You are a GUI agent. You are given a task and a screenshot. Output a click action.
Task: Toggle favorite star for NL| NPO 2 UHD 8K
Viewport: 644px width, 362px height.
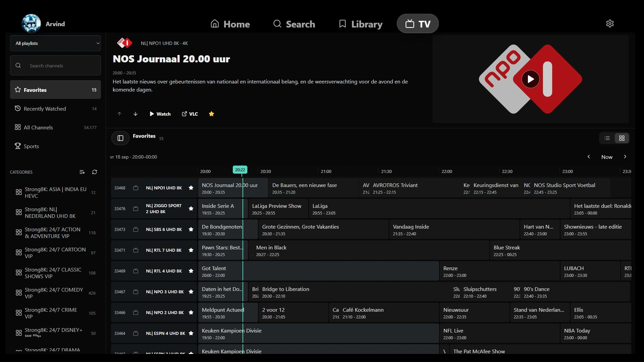191,312
